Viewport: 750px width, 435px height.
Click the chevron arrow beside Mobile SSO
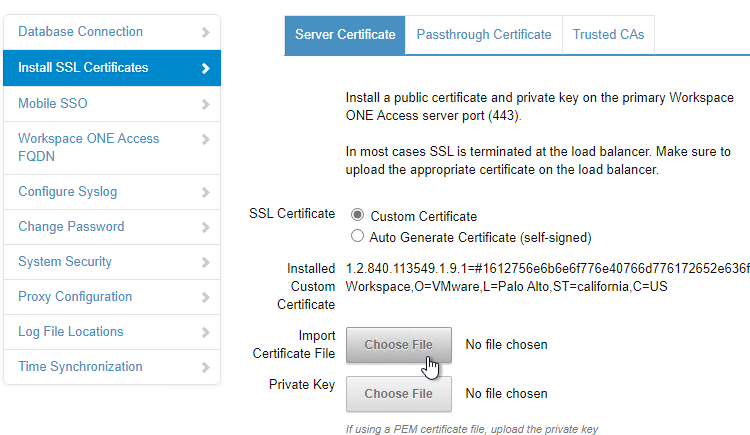(206, 104)
